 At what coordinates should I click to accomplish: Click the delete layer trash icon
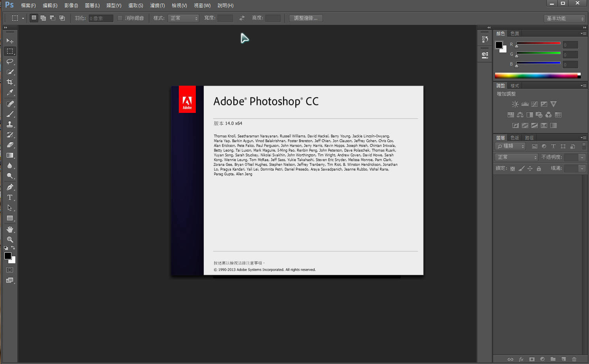(574, 359)
